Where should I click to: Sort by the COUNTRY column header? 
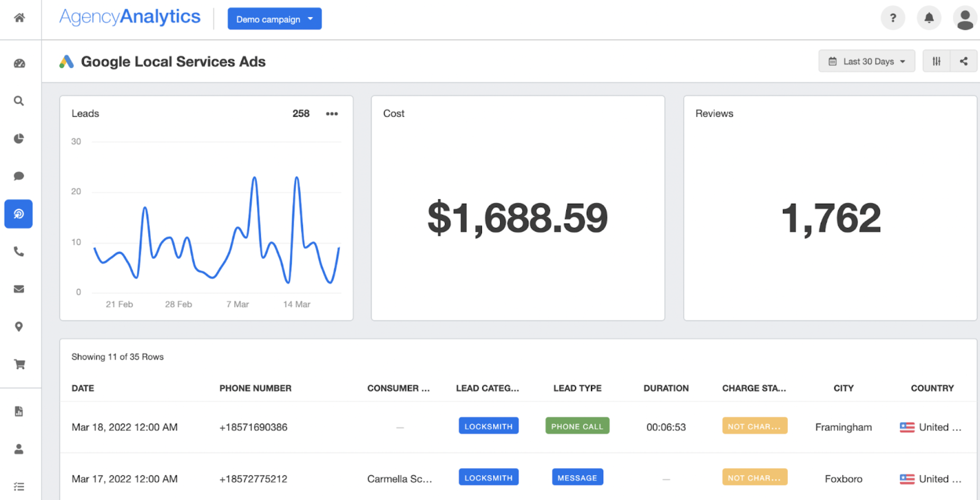(932, 388)
